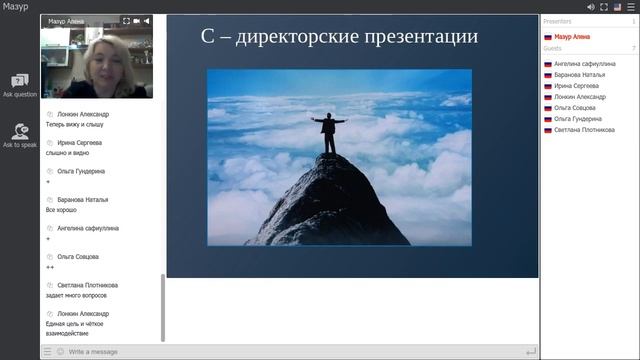
Task: Click chat message 'Единая цель и чёткое взаимодействие'
Action: click(x=74, y=329)
